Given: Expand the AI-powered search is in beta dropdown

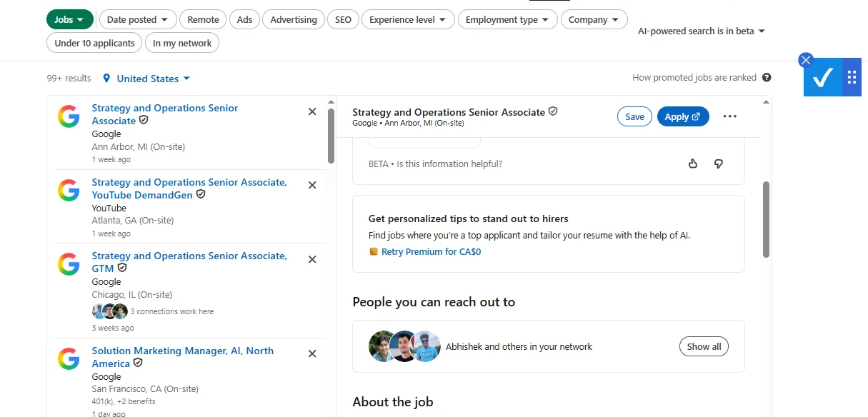Looking at the screenshot, I should point(702,31).
